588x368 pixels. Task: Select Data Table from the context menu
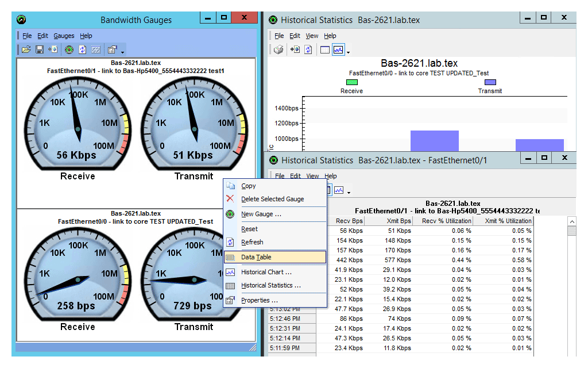click(257, 257)
